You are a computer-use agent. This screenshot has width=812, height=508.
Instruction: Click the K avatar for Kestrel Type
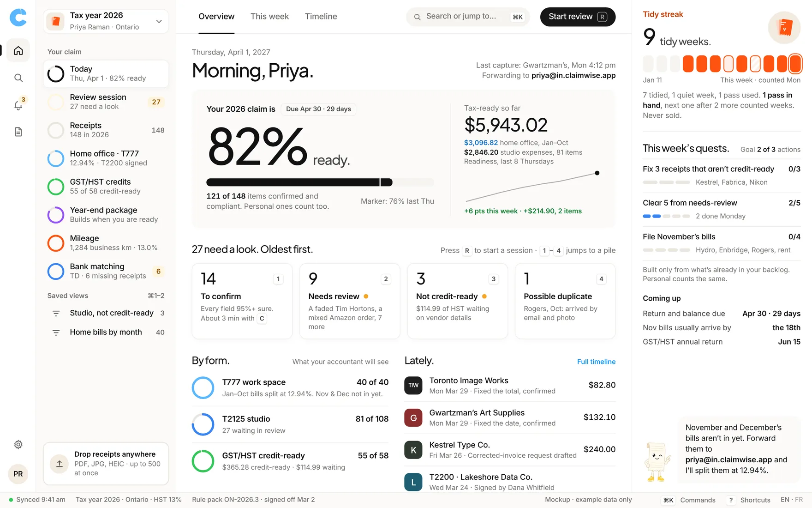[413, 450]
